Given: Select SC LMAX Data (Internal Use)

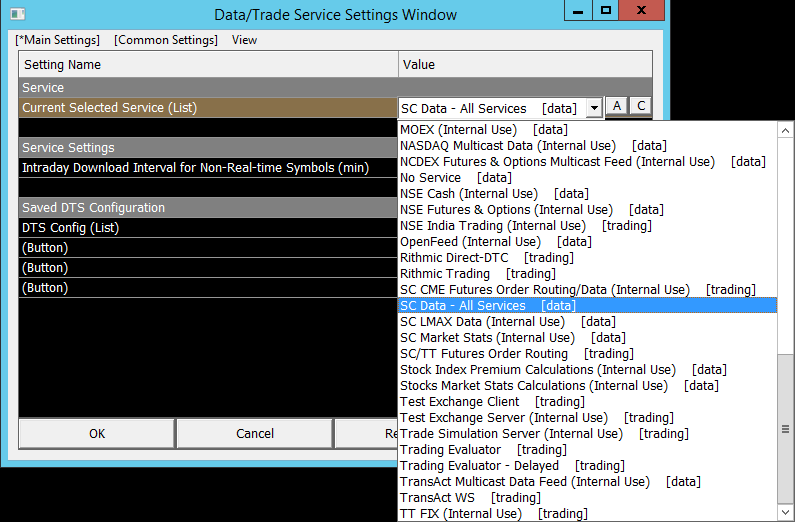Looking at the screenshot, I should [x=588, y=322].
